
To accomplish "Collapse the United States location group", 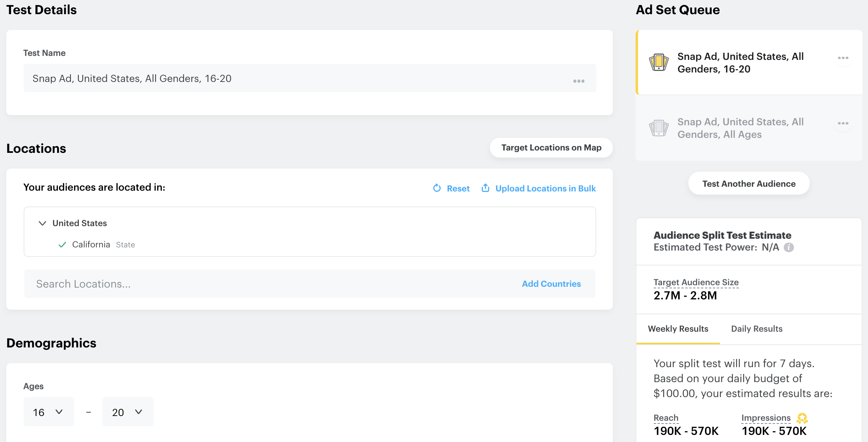I will 42,223.
